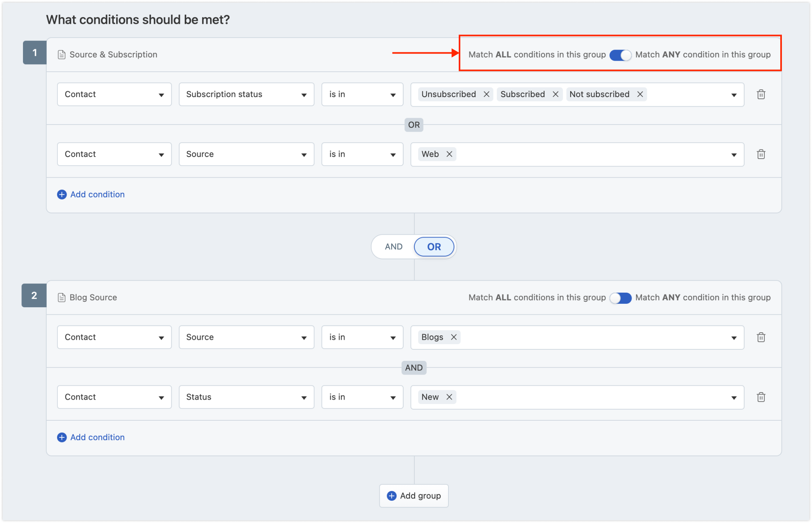The height and width of the screenshot is (523, 812).
Task: Select the AND operator between groups
Action: click(394, 247)
